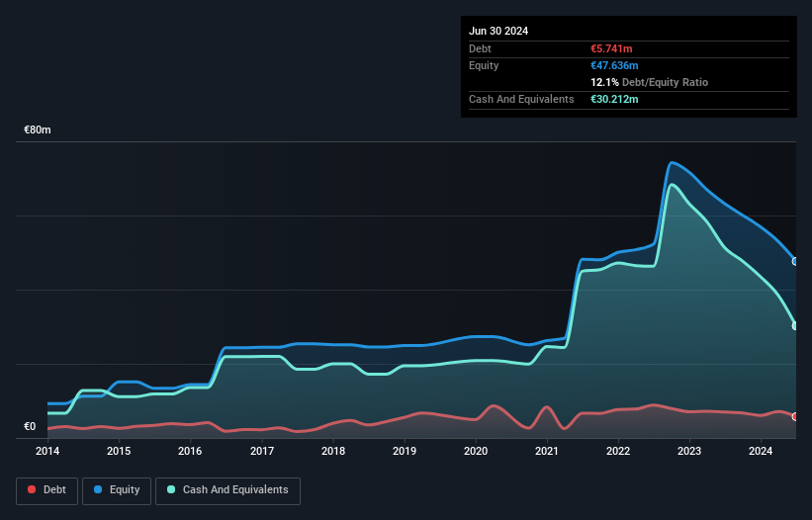Click the teal Cash legend dot
This screenshot has width=812, height=520.
[x=171, y=489]
